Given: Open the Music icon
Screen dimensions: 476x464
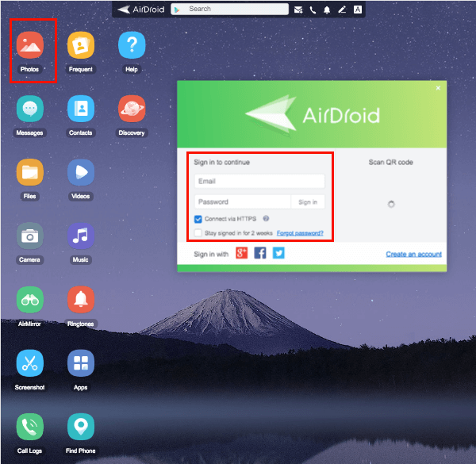Looking at the screenshot, I should (81, 236).
